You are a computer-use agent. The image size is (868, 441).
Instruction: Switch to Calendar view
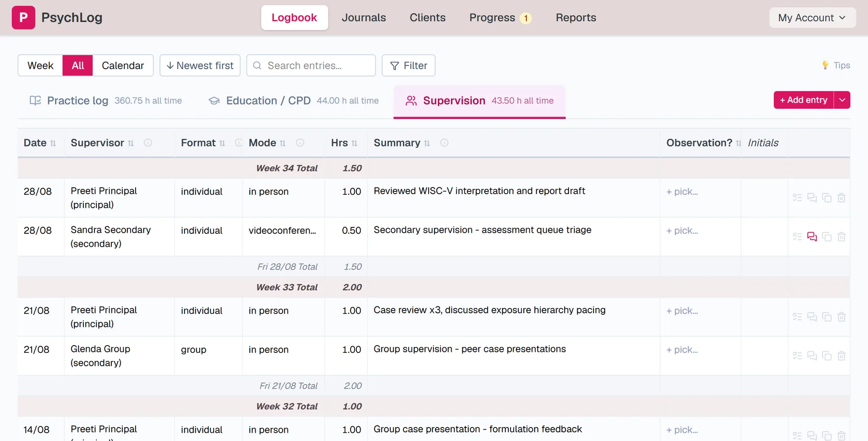[x=123, y=66]
